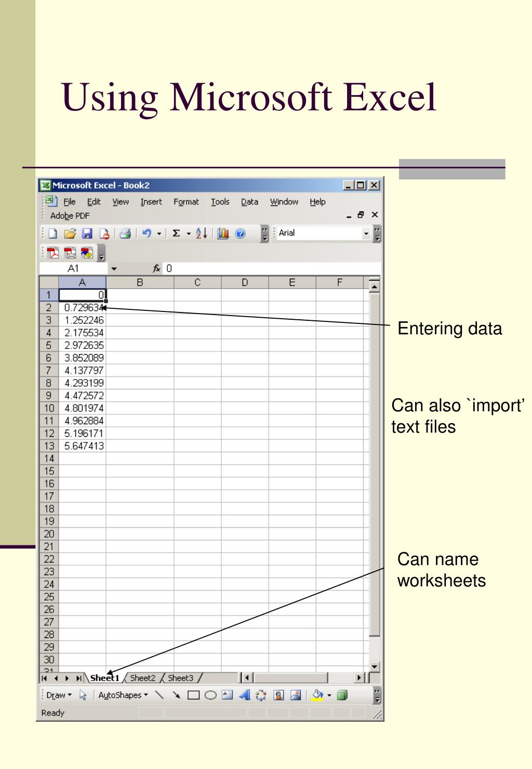Expand the Name Box dropdown arrow
Screen dimensions: 532x769
pyautogui.click(x=114, y=269)
